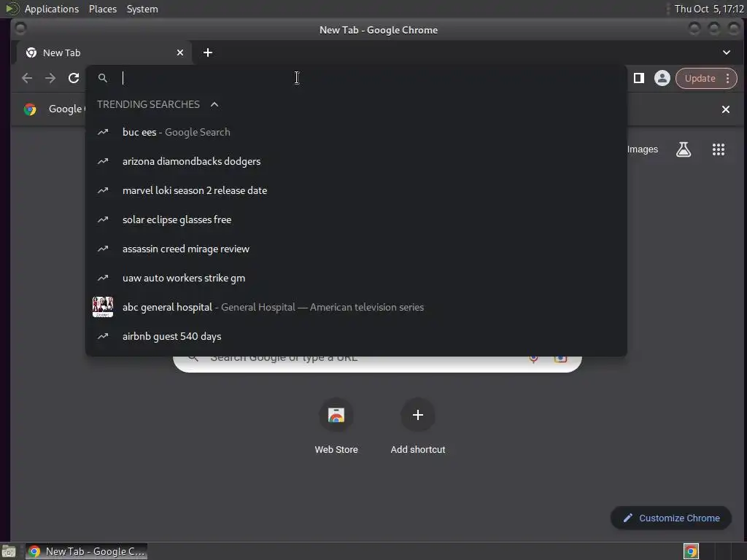Choose 'solar eclipse glasses free' suggestion
This screenshot has width=747, height=560.
(x=356, y=219)
